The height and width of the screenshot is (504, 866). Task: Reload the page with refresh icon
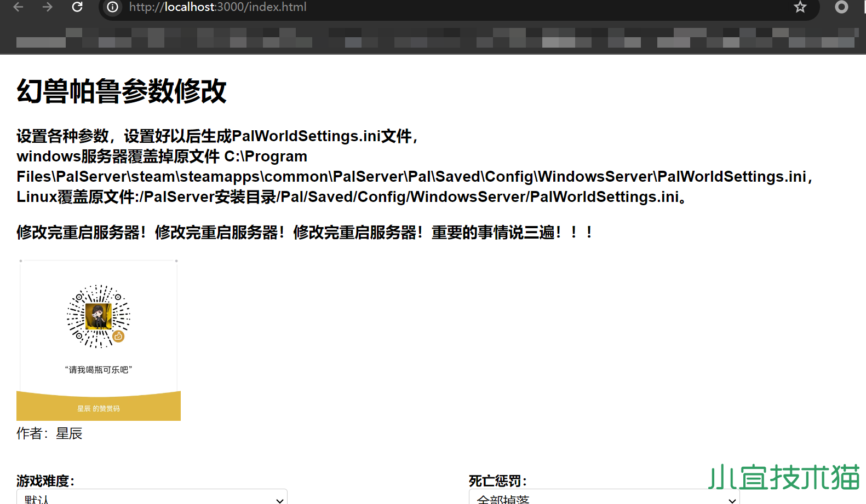click(77, 7)
